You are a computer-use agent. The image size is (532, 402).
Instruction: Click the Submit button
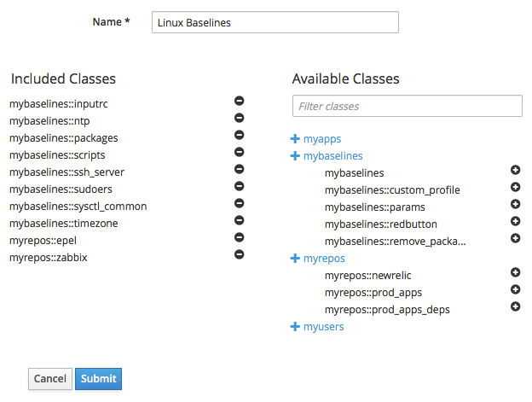[x=98, y=379]
